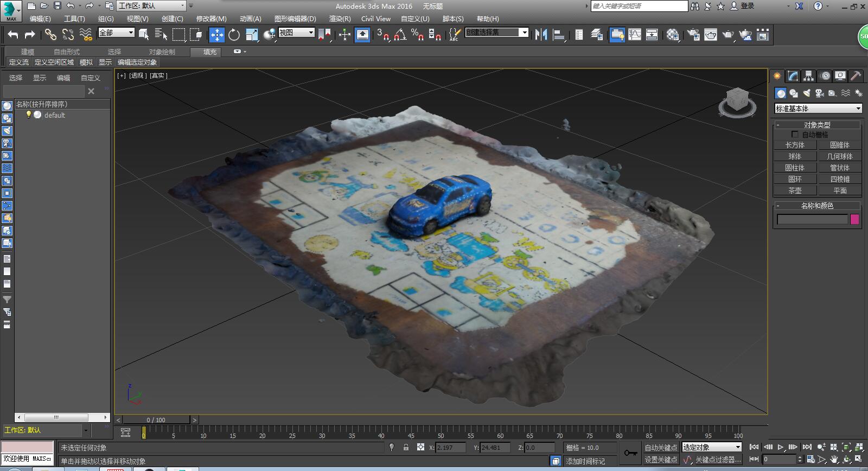The height and width of the screenshot is (471, 868).
Task: Click the 球体 sphere button
Action: [795, 156]
